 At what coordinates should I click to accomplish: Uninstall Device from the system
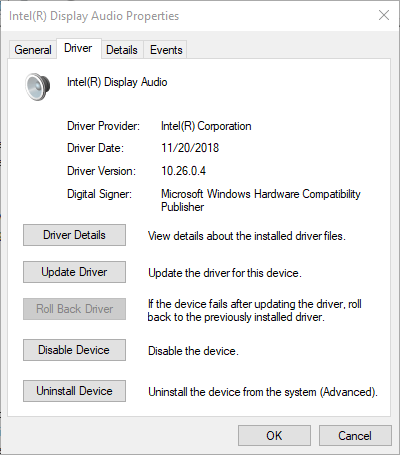coord(74,391)
